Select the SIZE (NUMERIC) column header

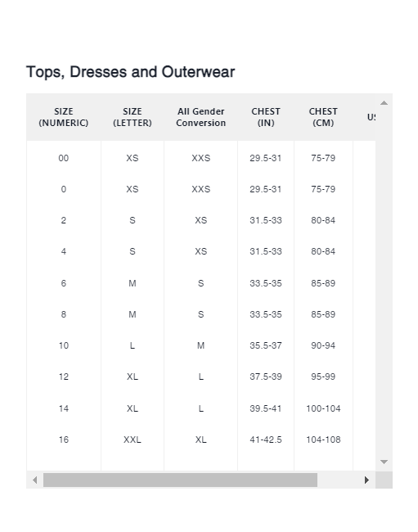(x=63, y=117)
